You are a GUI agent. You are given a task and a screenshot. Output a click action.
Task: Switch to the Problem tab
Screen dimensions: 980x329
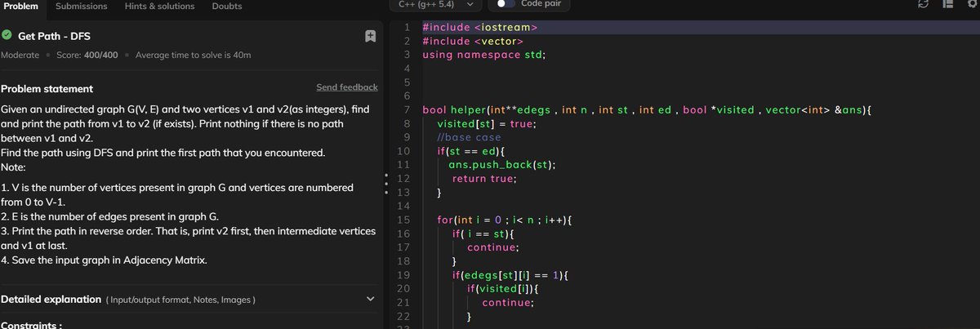click(20, 7)
